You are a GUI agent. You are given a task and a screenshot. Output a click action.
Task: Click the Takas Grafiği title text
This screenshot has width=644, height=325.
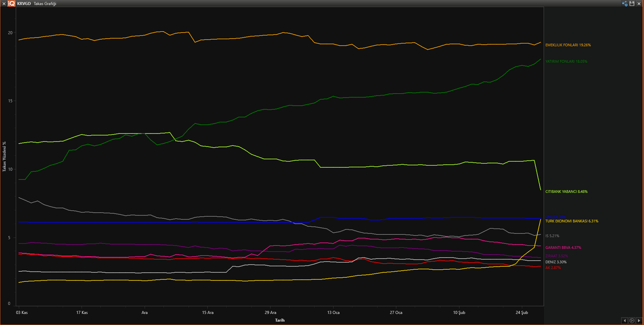[45, 3]
